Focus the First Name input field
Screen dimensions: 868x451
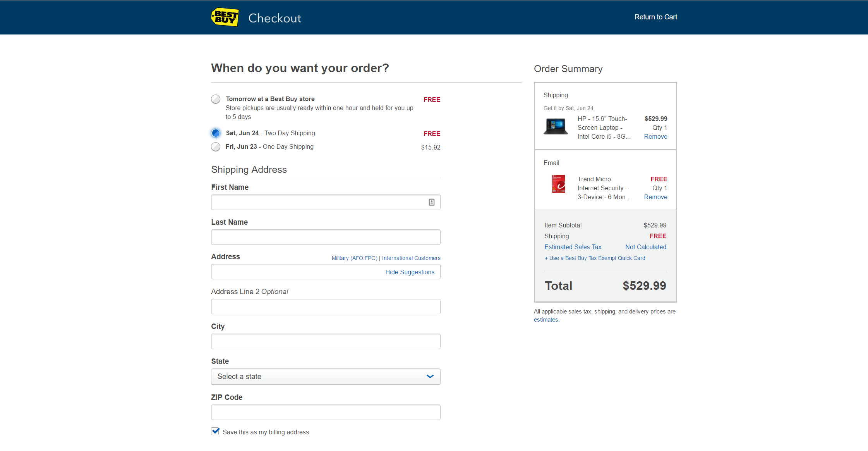326,202
